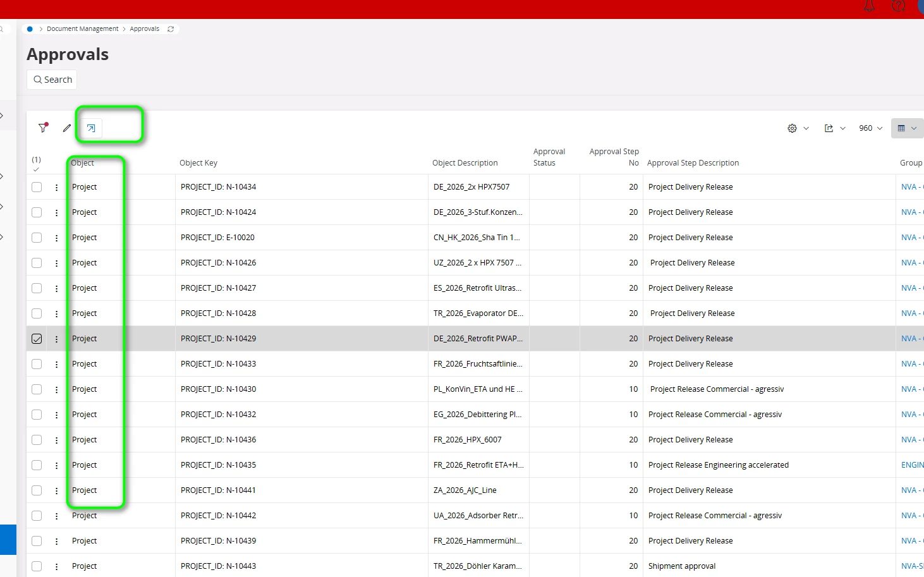Click the open-details arrow icon

click(91, 128)
